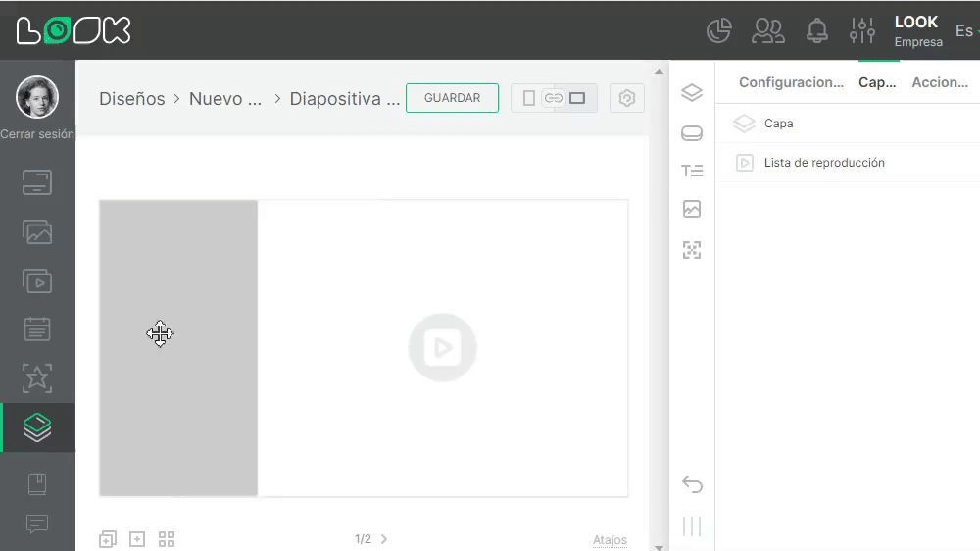Click Cerrar sesión to log out
The height and width of the screenshot is (551, 980).
[x=37, y=134]
